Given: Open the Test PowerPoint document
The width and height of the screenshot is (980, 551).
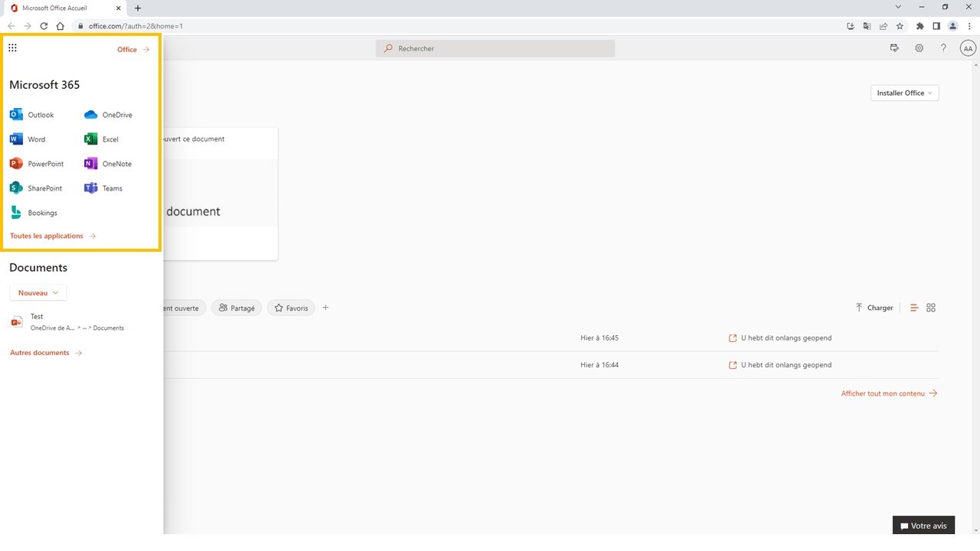Looking at the screenshot, I should tap(67, 322).
